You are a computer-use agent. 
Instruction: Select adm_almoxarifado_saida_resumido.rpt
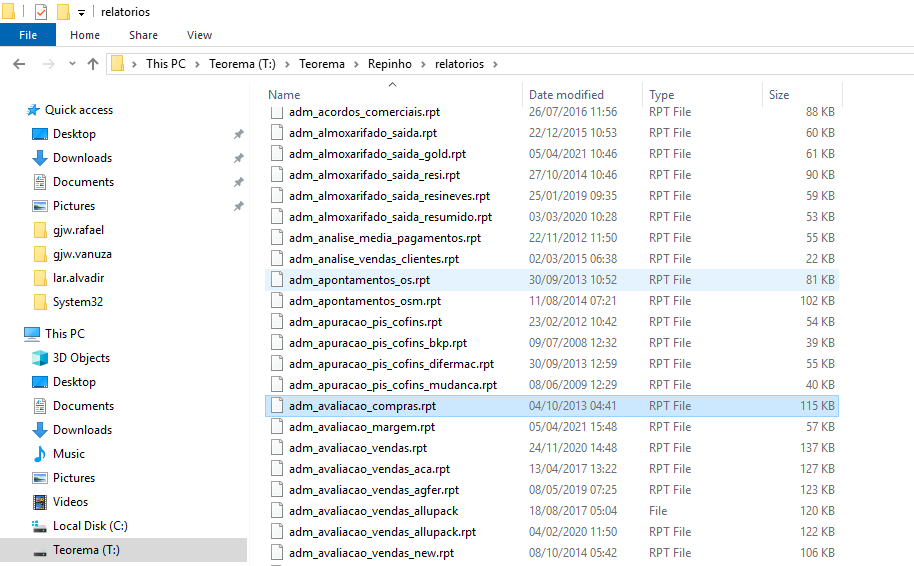coord(391,217)
